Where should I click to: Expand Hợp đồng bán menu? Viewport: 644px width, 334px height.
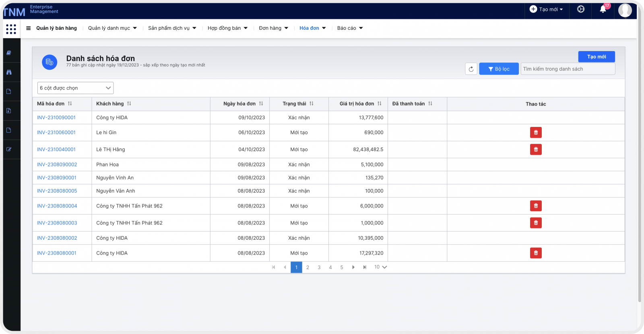tap(228, 28)
